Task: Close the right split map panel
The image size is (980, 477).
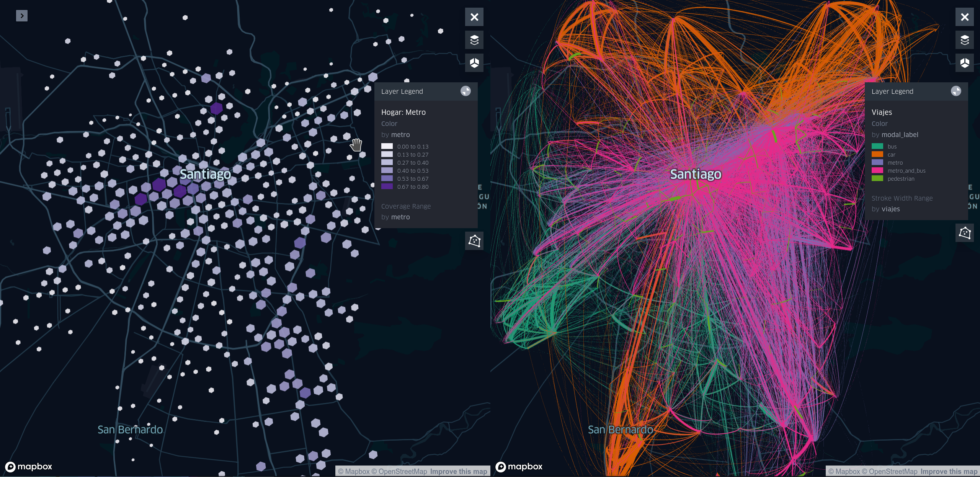Action: click(x=964, y=17)
